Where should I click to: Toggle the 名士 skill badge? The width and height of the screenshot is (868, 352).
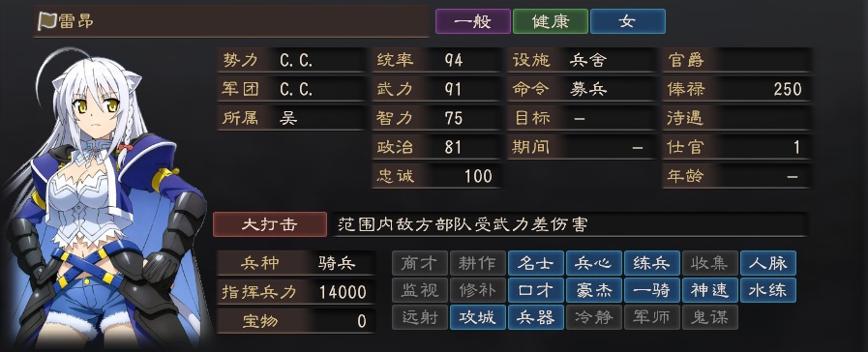pos(536,263)
